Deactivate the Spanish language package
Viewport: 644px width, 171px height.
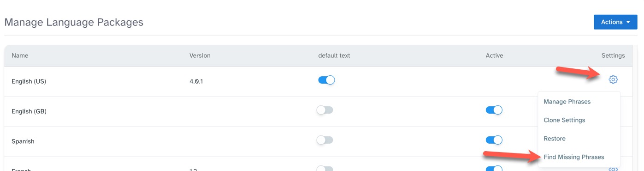pos(494,140)
